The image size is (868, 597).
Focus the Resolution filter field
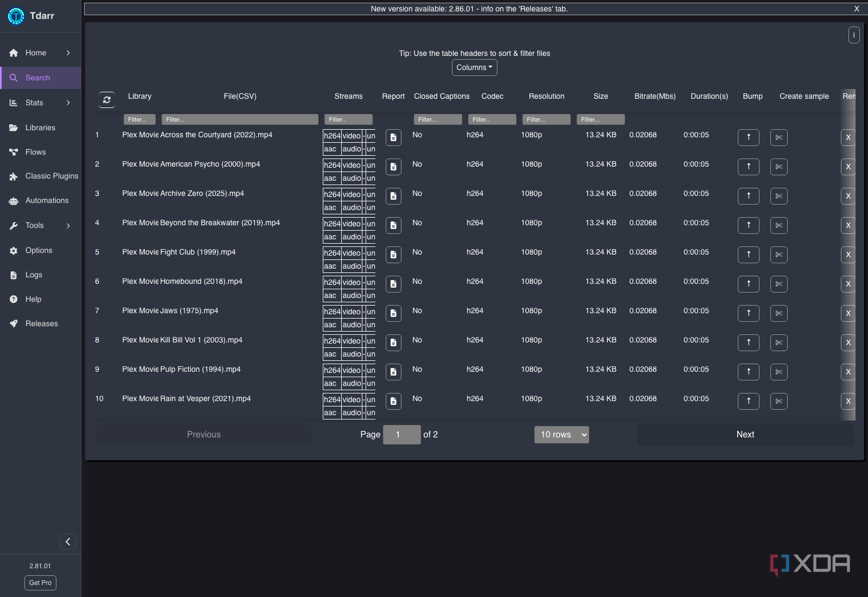[x=546, y=119]
